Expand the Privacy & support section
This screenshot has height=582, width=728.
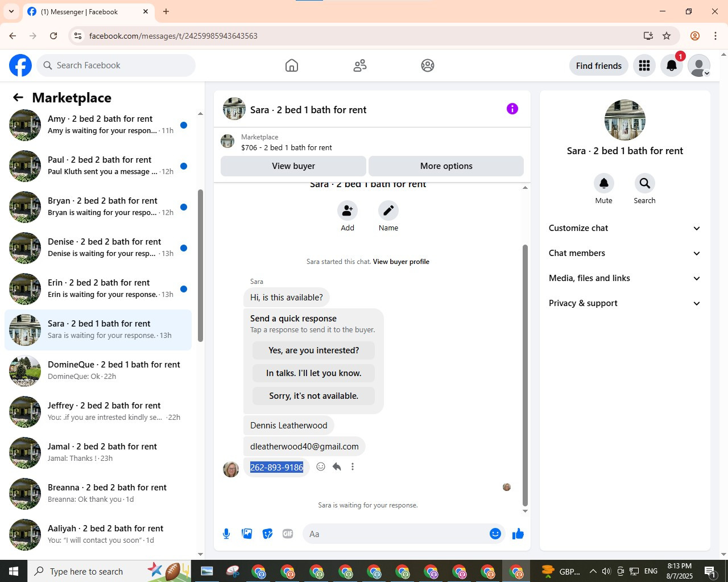click(x=625, y=303)
